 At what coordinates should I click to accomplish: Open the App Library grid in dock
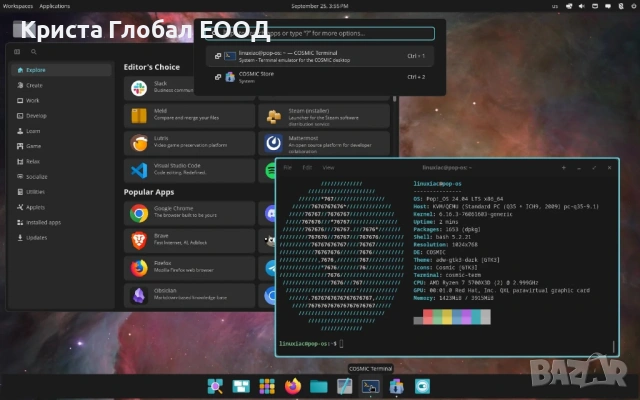coord(267,386)
